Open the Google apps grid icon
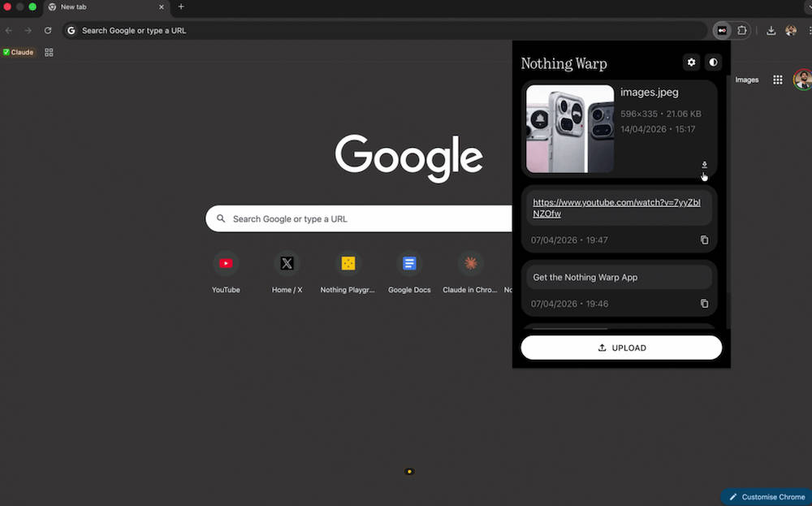This screenshot has width=812, height=506. point(777,79)
